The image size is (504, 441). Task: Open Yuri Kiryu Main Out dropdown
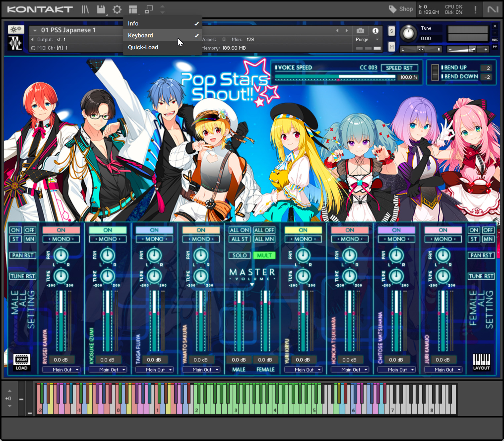coord(303,370)
